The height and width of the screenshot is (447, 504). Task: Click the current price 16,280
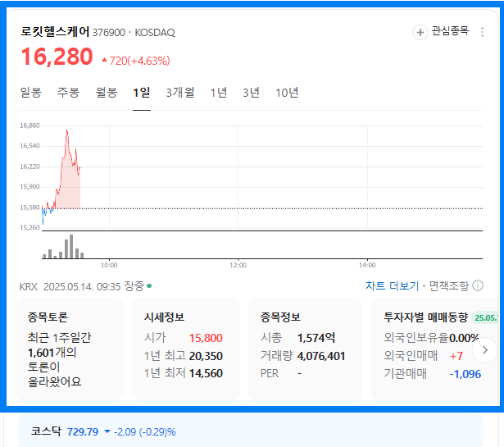57,57
